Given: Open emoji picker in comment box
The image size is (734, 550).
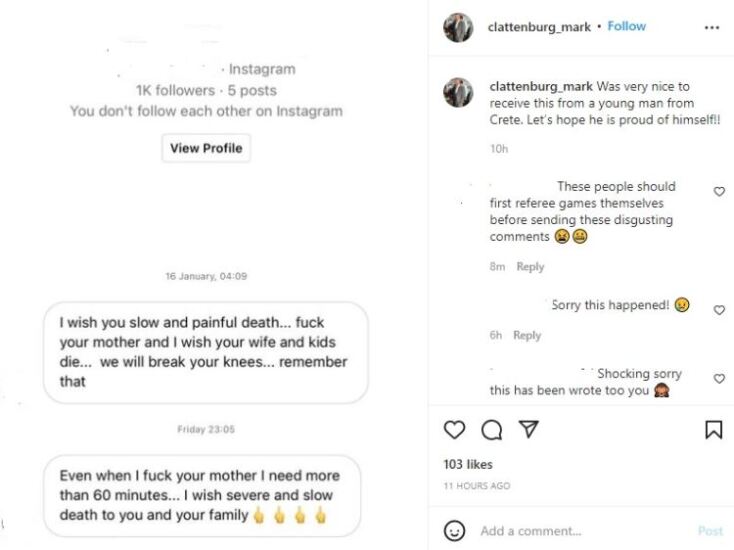Looking at the screenshot, I should tap(455, 530).
